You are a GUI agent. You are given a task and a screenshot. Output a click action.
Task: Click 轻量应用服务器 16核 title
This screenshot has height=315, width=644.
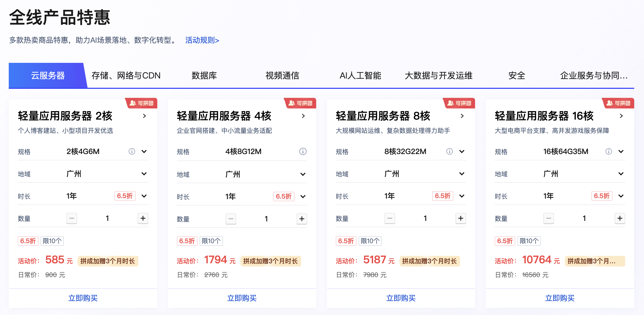pyautogui.click(x=544, y=116)
